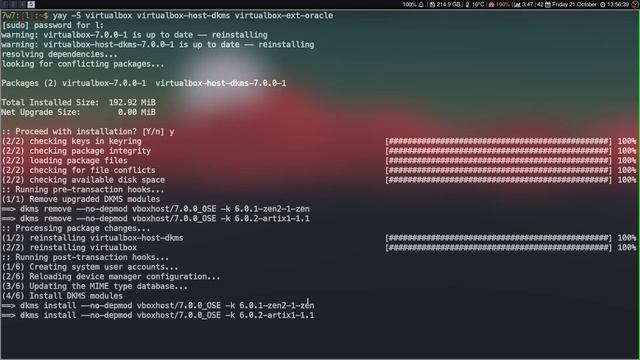Click '(2/2) checking available disk space' text
640x360 pixels.
coord(83,180)
